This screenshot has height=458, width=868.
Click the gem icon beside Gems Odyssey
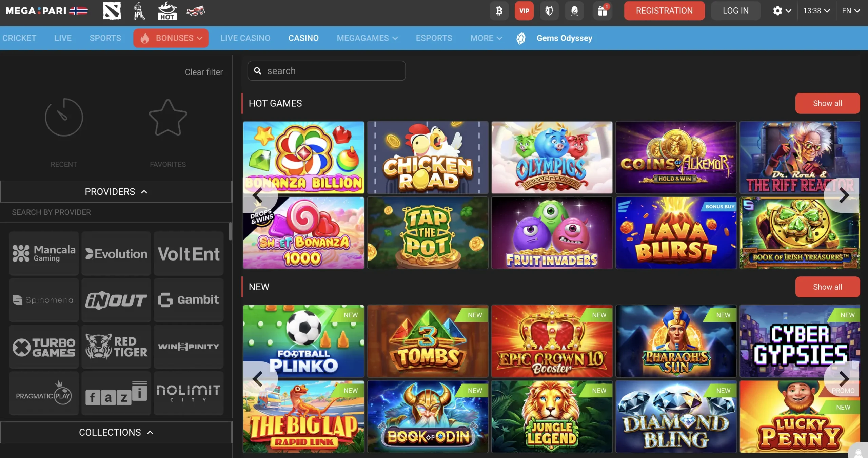(521, 38)
